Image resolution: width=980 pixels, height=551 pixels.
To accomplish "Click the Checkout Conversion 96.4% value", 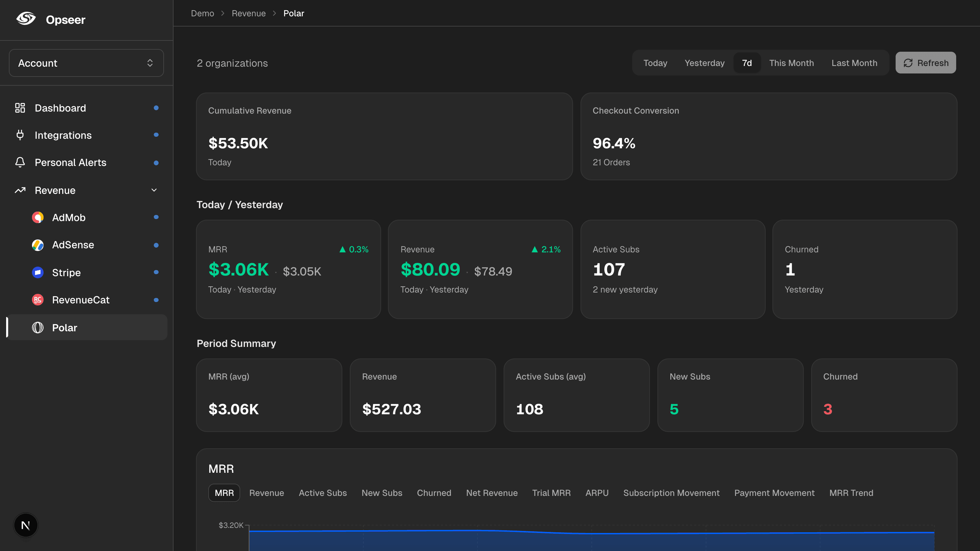I will (614, 143).
